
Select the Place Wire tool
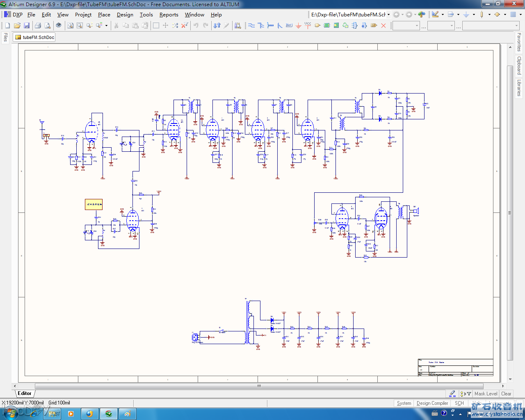tap(251, 25)
